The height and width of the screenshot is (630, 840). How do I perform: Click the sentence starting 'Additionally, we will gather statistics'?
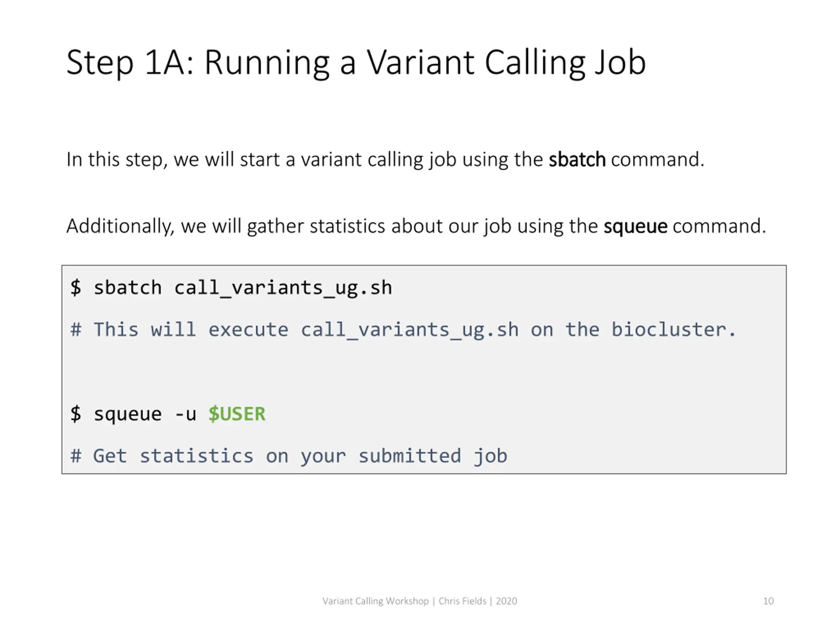[416, 227]
